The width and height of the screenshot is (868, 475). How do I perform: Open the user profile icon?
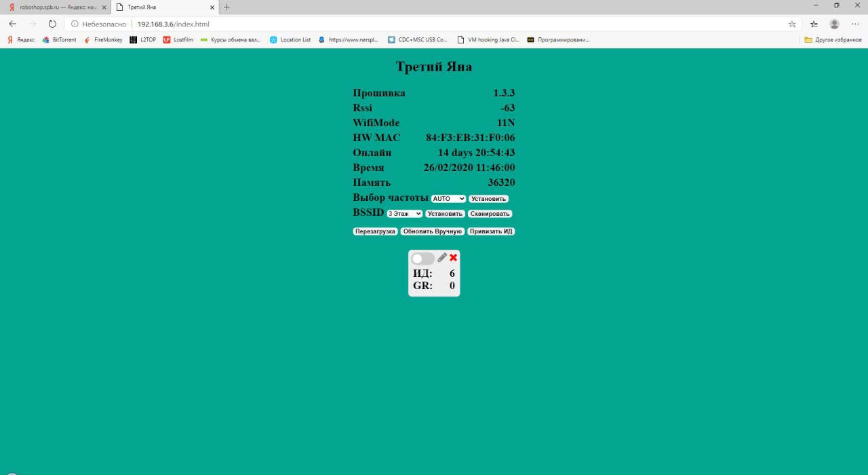834,24
